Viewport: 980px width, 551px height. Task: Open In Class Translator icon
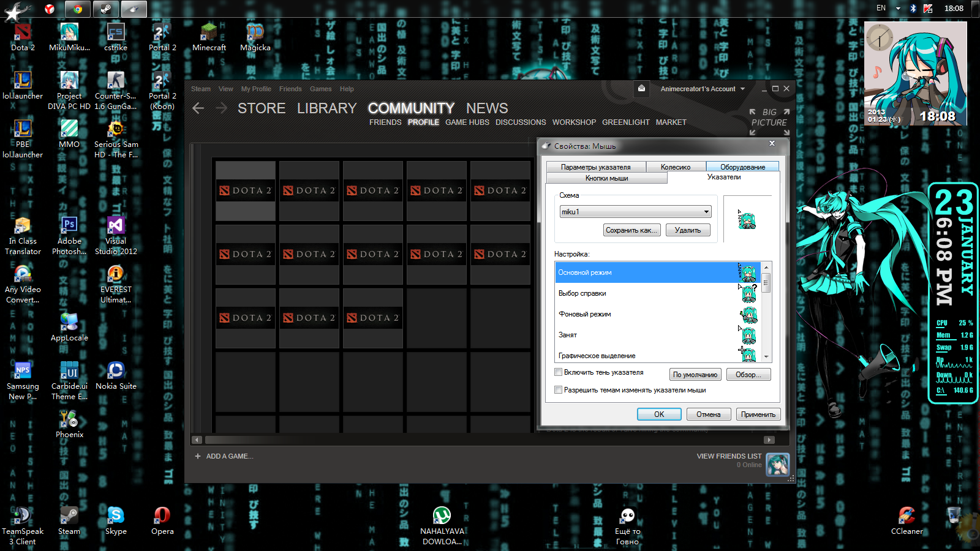[23, 235]
